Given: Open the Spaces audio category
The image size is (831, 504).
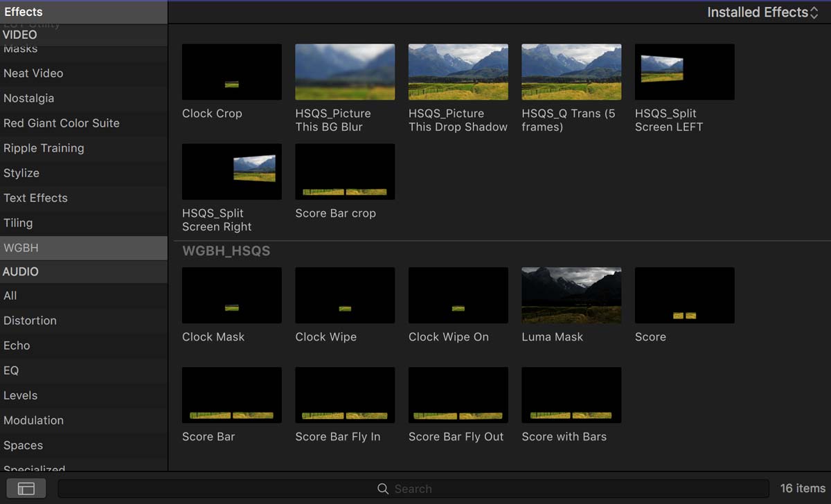Looking at the screenshot, I should pyautogui.click(x=84, y=445).
